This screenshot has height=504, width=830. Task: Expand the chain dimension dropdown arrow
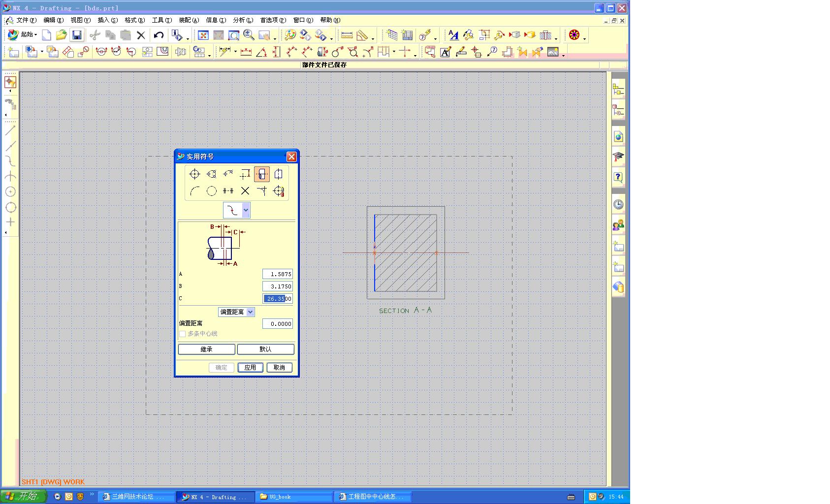394,52
